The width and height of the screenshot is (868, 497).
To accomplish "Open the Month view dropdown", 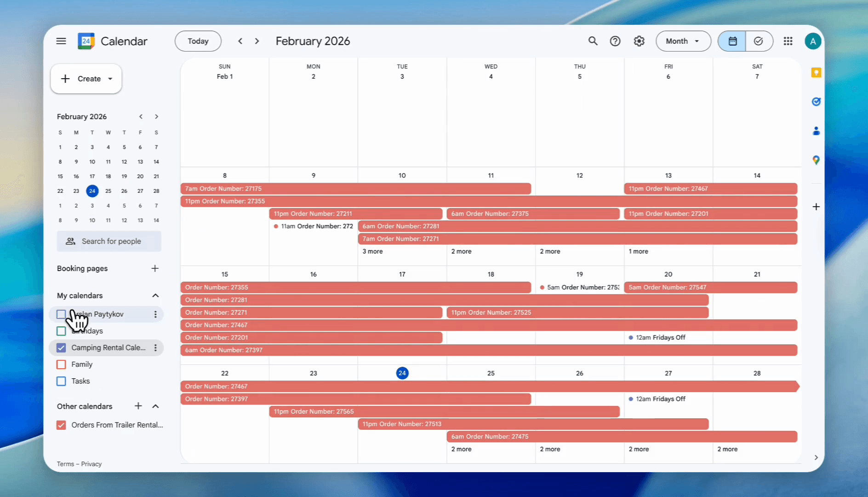I will pyautogui.click(x=683, y=41).
